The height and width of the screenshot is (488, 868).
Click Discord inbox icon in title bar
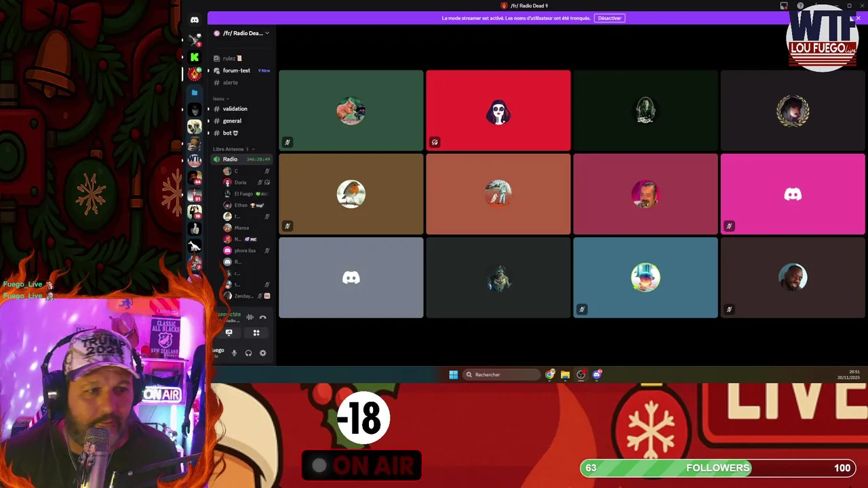784,5
